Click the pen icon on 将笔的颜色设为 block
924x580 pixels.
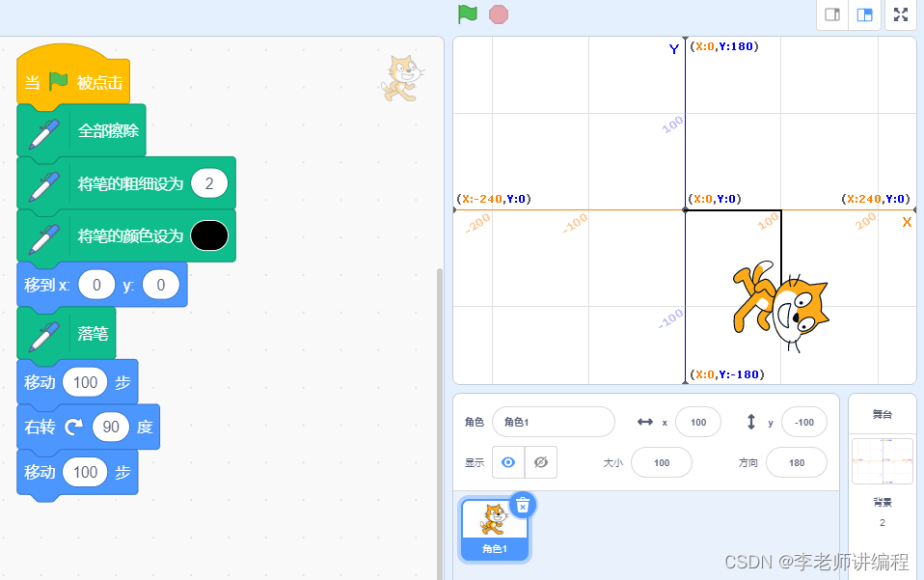click(x=44, y=238)
